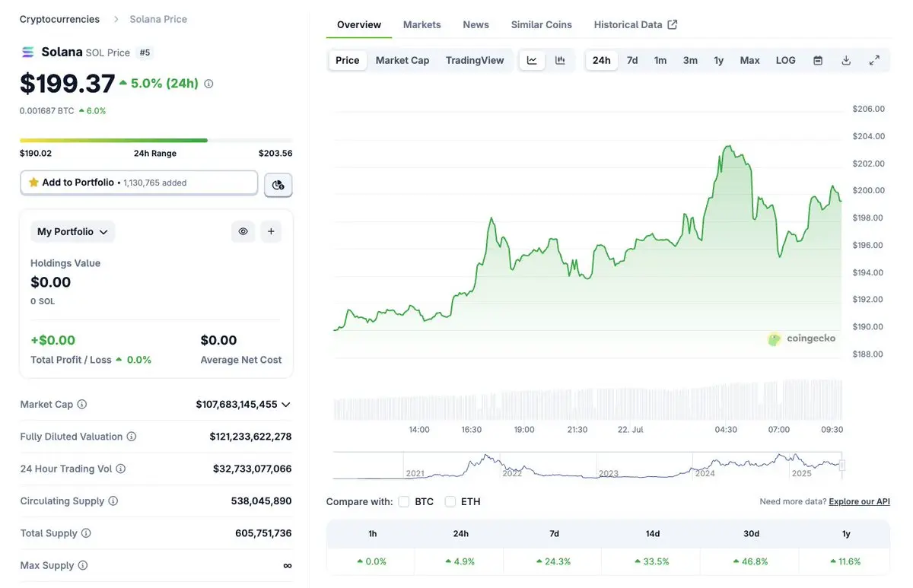This screenshot has width=913, height=588.
Task: Click the historical range navigator mini chart
Action: click(x=587, y=465)
